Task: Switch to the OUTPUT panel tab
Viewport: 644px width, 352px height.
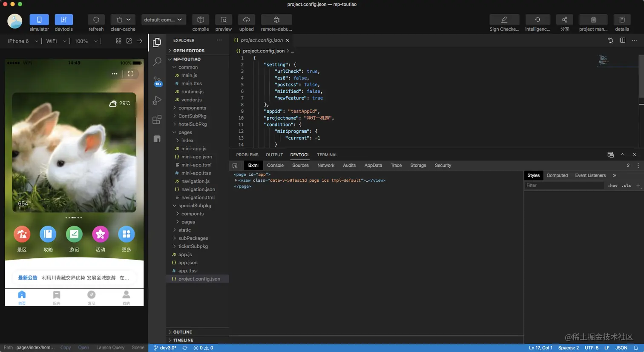Action: click(274, 155)
